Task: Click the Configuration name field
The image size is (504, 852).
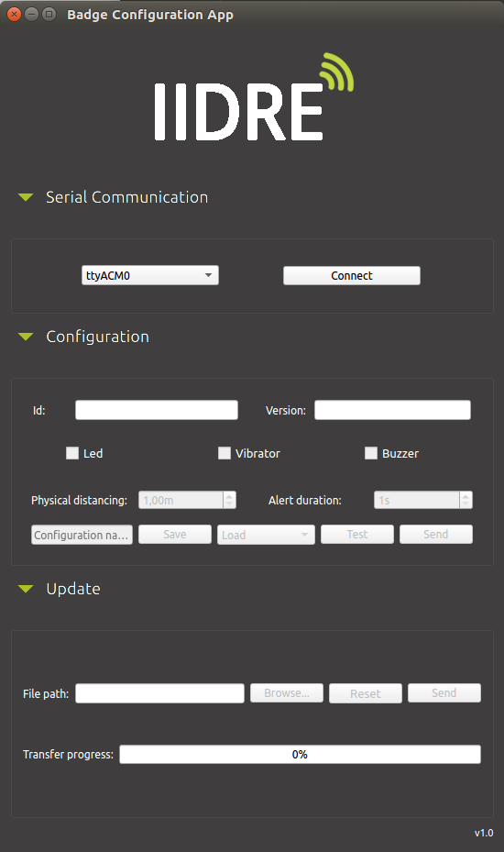Action: [82, 535]
